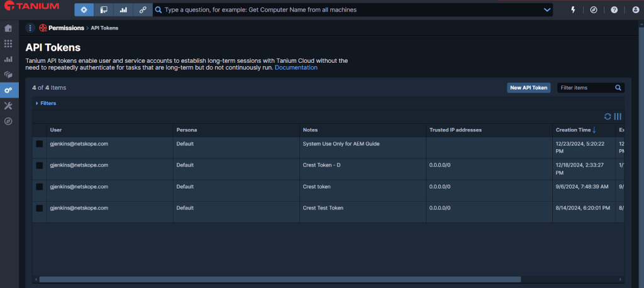Click the sort arrow beside Creation Time

(594, 130)
